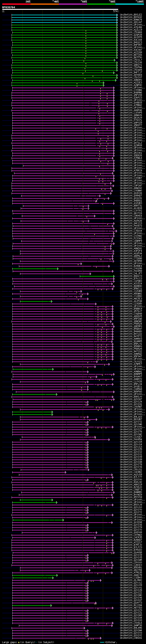The width and height of the screenshot is (146, 644).
Task: Select hit label UniRef100_Q9D826
Action: coord(131,156)
